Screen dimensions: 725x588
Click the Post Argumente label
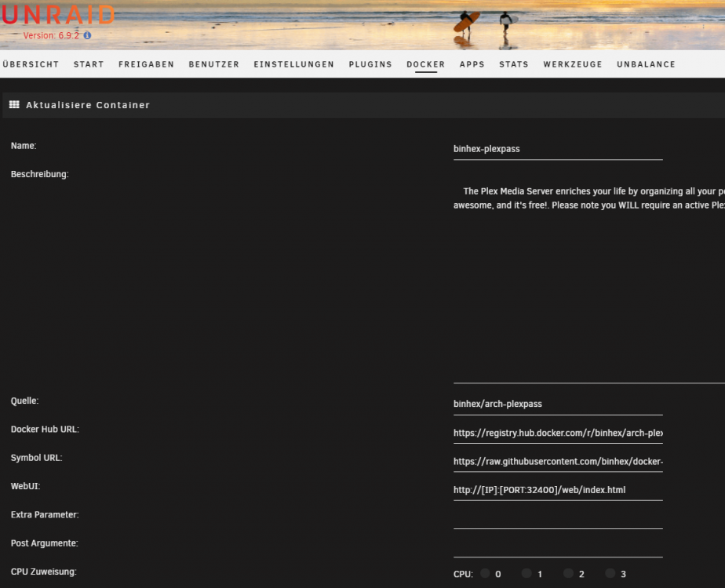point(45,543)
